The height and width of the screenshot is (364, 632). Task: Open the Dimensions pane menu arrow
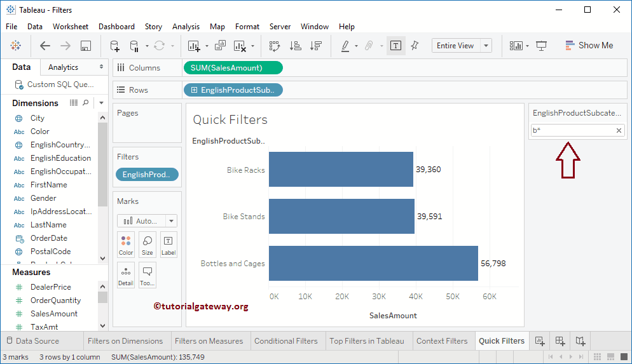101,103
